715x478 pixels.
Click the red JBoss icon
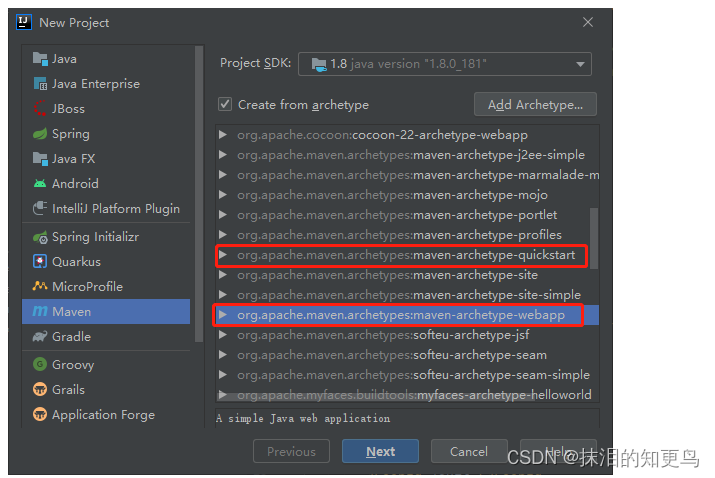40,109
